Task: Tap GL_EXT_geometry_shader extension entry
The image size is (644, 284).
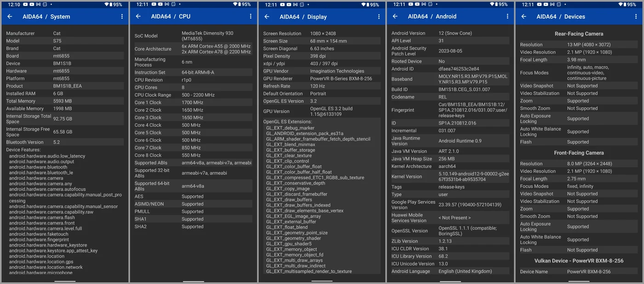Action: tap(293, 238)
